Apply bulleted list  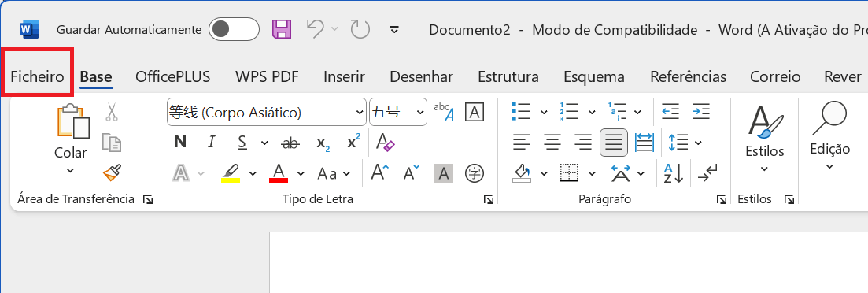point(522,112)
